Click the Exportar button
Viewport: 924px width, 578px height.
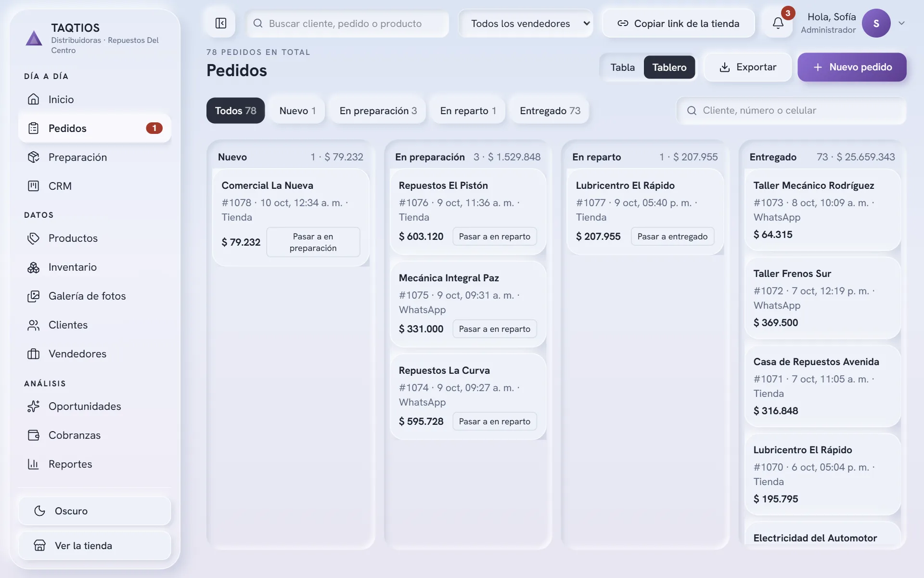click(x=747, y=67)
